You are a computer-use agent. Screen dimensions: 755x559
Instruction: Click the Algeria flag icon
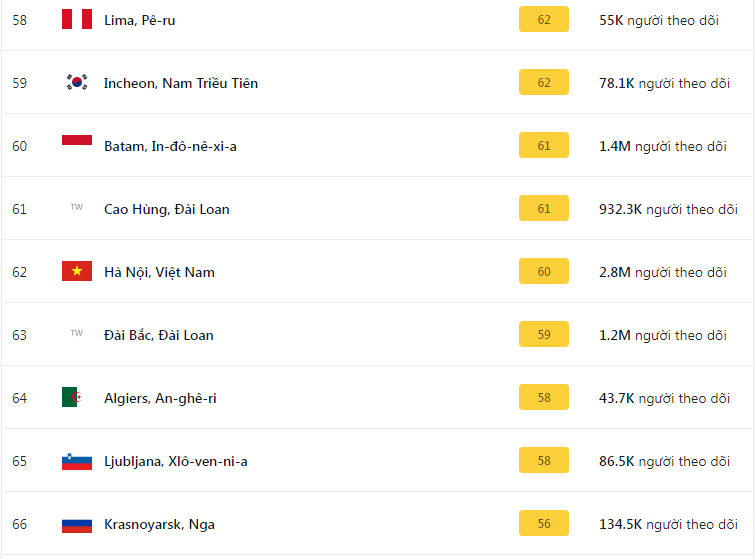pyautogui.click(x=71, y=397)
